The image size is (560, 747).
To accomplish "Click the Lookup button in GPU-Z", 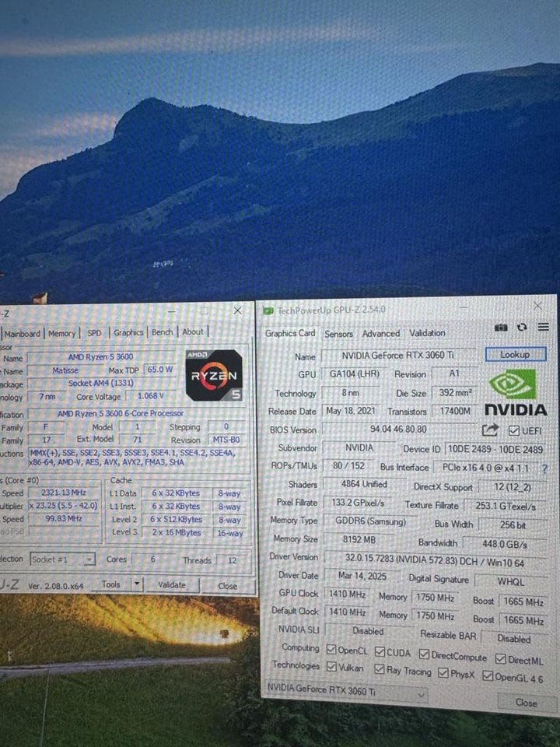I will tap(515, 355).
